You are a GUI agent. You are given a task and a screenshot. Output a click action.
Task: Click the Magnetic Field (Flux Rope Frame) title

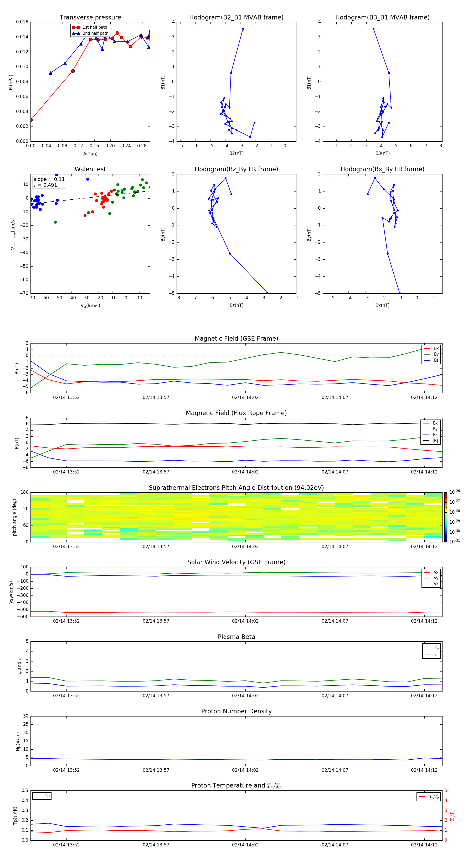pyautogui.click(x=236, y=413)
